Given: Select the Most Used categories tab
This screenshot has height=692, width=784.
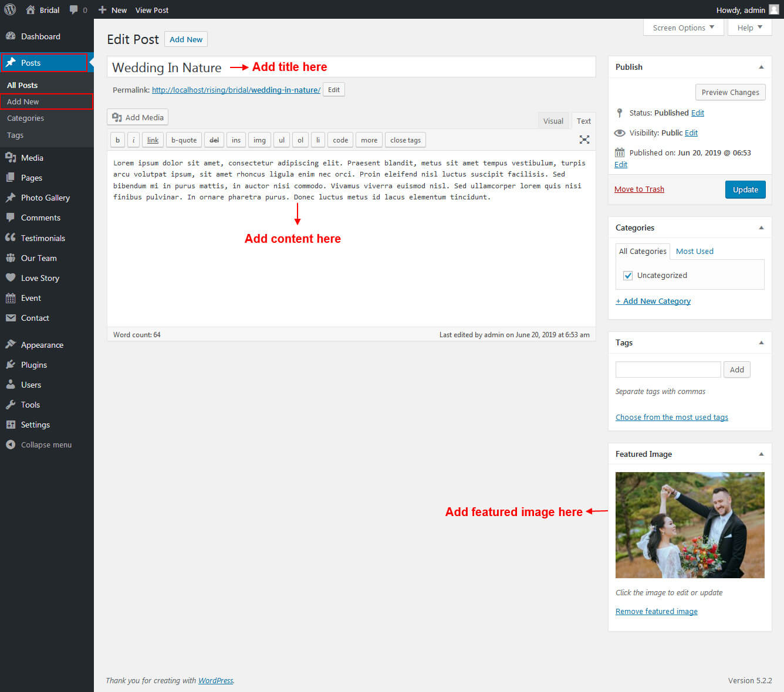Looking at the screenshot, I should 694,251.
